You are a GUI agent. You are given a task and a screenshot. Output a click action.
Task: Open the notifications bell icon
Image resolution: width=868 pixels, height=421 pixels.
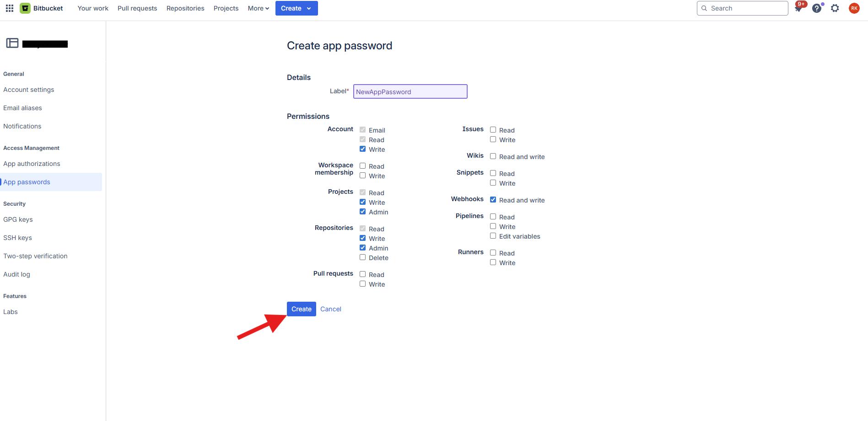(798, 9)
